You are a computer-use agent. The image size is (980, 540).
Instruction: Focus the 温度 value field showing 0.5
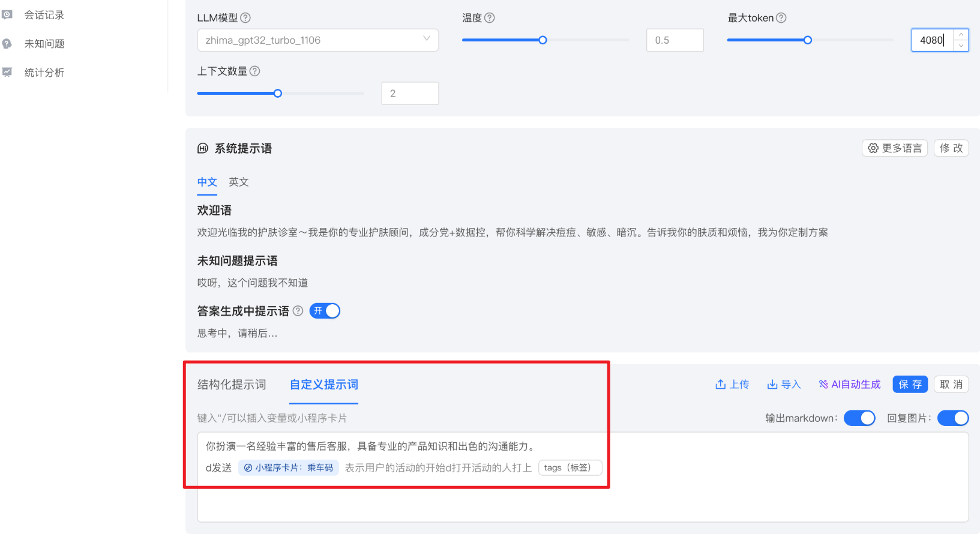tap(675, 40)
